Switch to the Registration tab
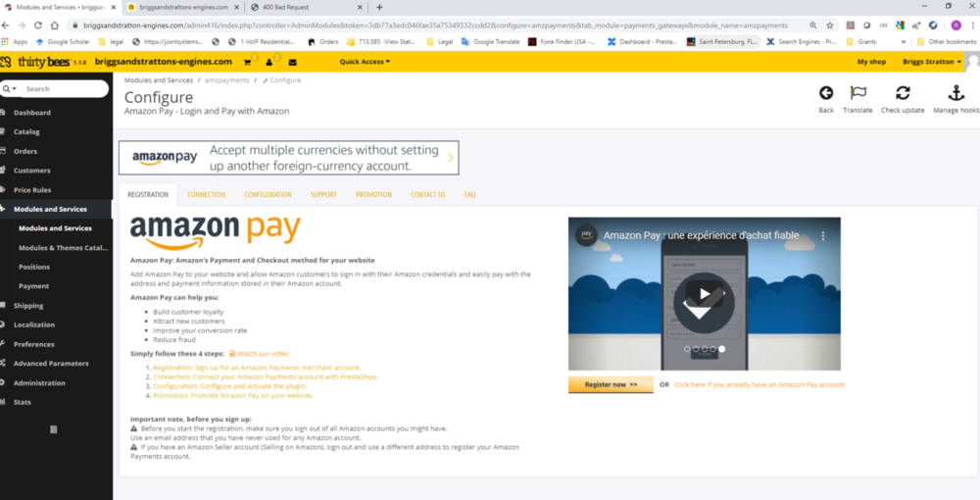The width and height of the screenshot is (980, 500). coord(148,194)
